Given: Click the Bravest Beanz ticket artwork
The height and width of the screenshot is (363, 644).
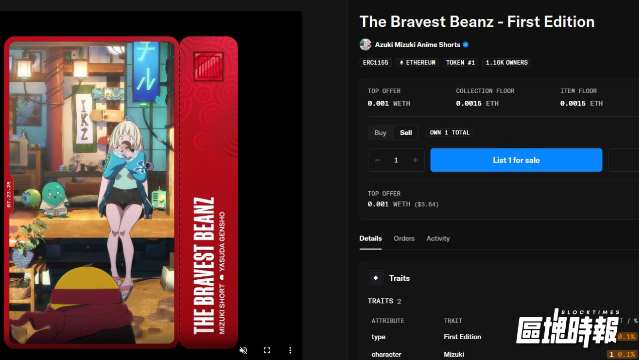Looking at the screenshot, I should [x=121, y=193].
